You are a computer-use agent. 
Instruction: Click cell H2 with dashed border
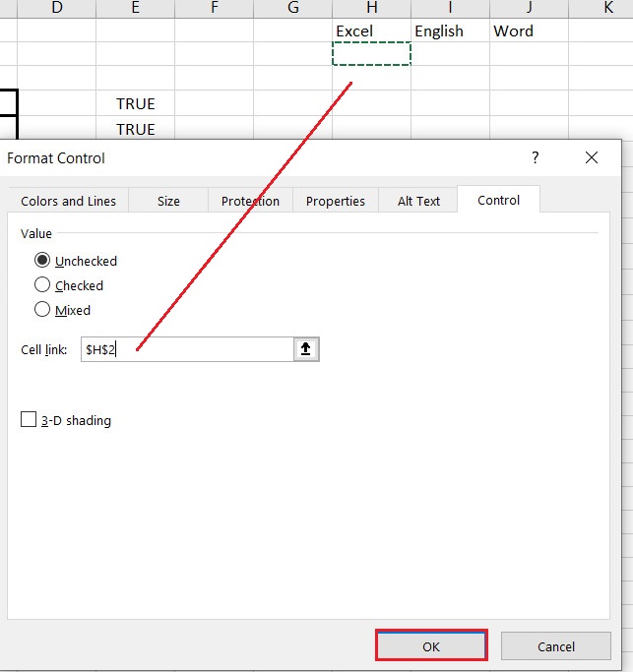372,53
